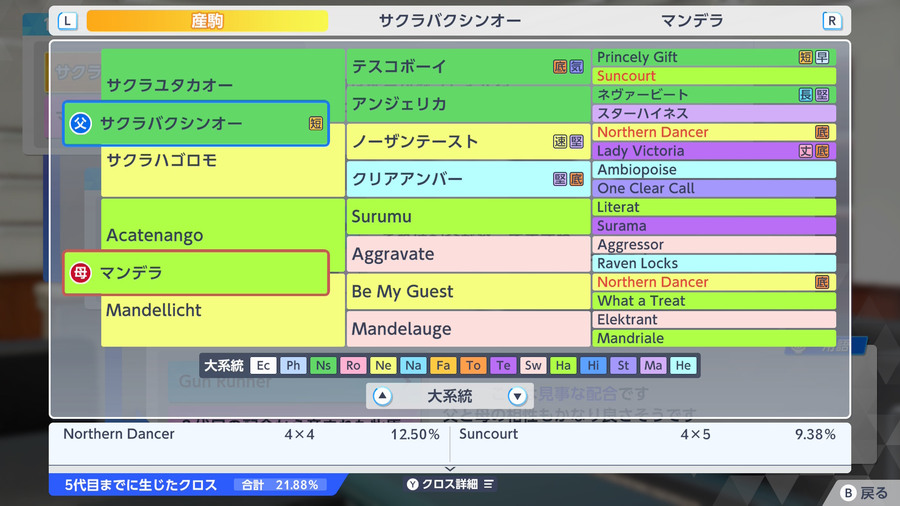Select the マンデラ dam cell
The width and height of the screenshot is (900, 506).
196,273
